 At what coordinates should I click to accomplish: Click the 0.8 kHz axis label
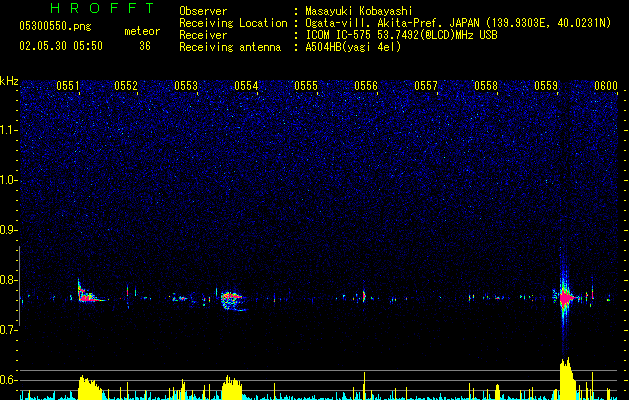click(x=9, y=280)
